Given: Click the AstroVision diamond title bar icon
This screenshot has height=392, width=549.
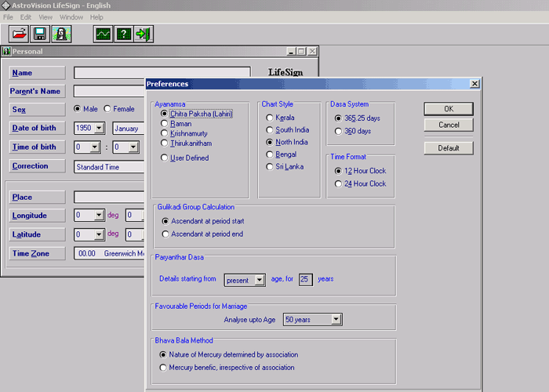Looking at the screenshot, I should coord(6,5).
